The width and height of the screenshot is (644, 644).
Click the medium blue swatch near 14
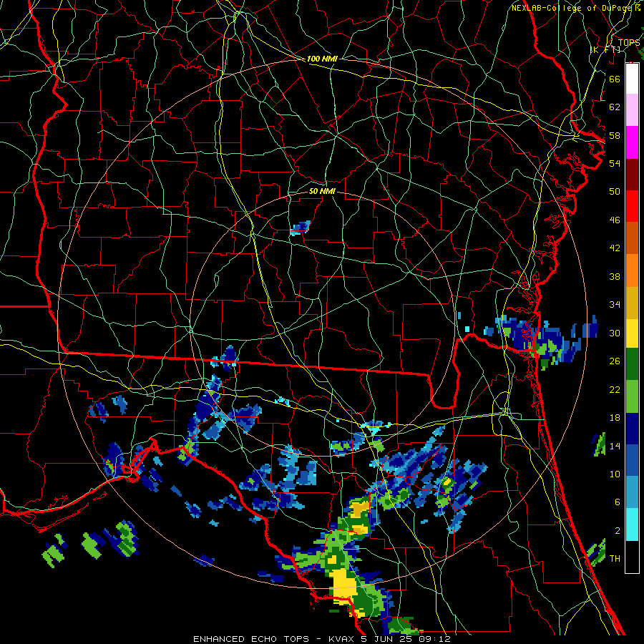[632, 460]
